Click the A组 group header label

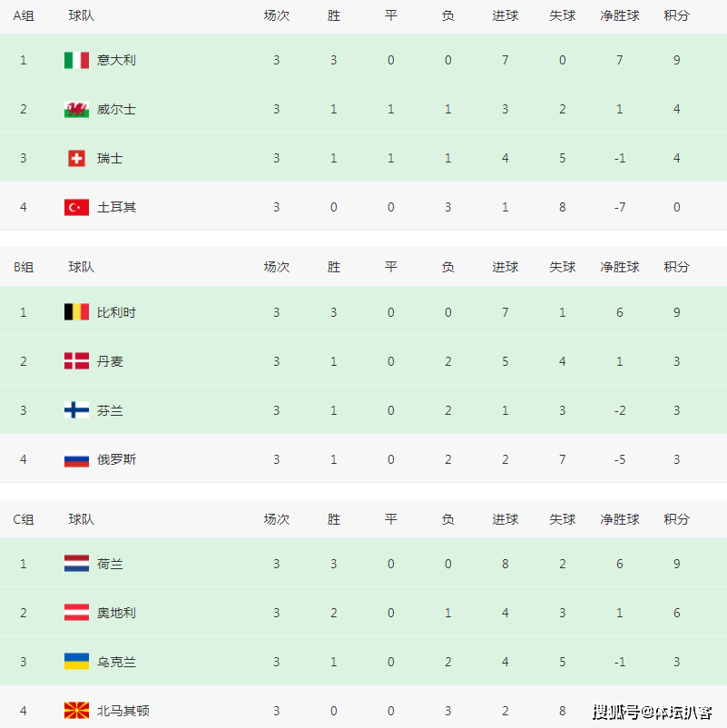pyautogui.click(x=24, y=15)
